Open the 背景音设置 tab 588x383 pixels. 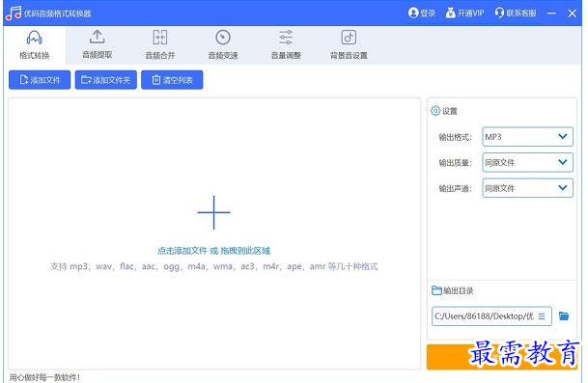click(x=349, y=45)
